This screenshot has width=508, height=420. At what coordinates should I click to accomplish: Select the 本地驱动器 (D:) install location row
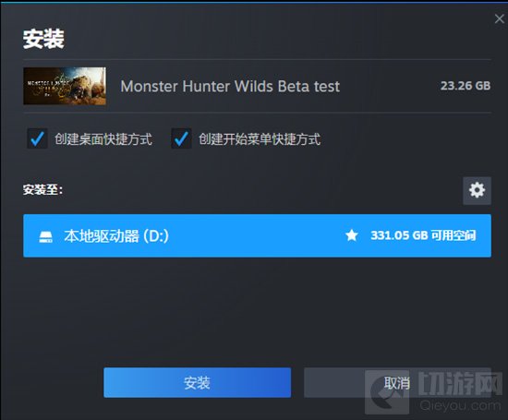tap(257, 235)
